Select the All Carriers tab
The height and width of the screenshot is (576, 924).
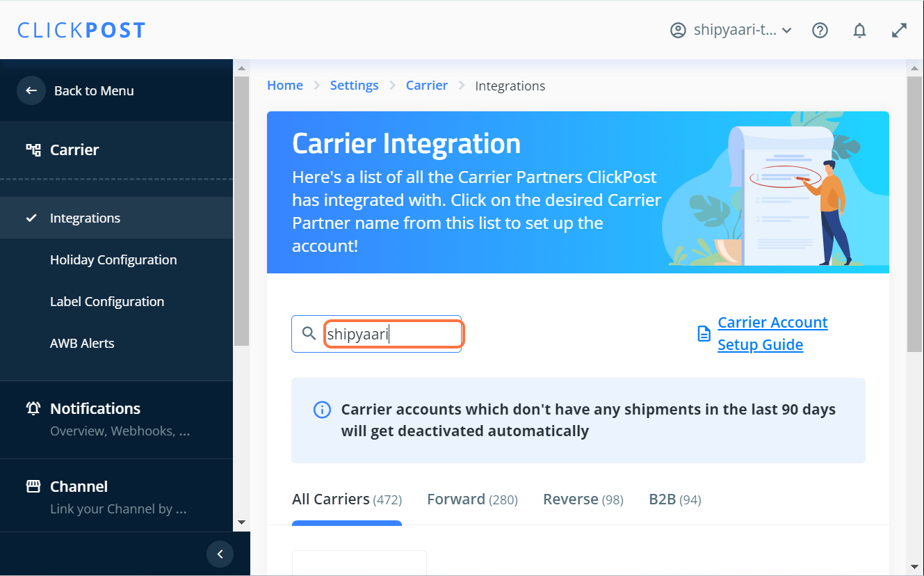click(347, 499)
